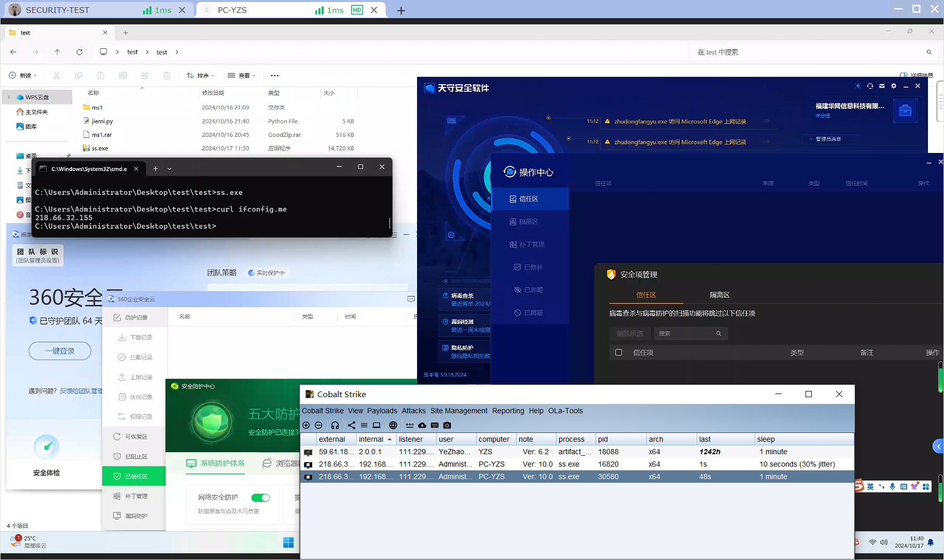944x560 pixels.
Task: Open the more options ellipsis in Explorer toolbar
Action: [275, 76]
